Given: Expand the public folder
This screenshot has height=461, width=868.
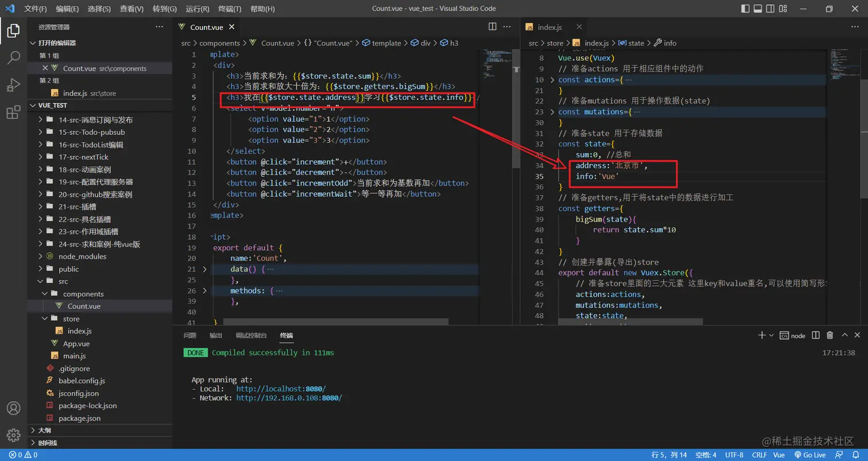Looking at the screenshot, I should 100,269.
